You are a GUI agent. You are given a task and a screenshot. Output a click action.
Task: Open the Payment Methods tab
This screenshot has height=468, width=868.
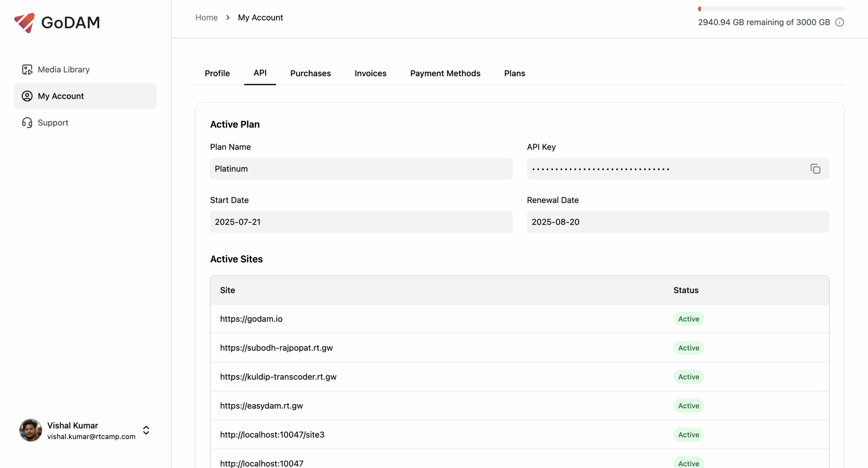click(x=445, y=73)
